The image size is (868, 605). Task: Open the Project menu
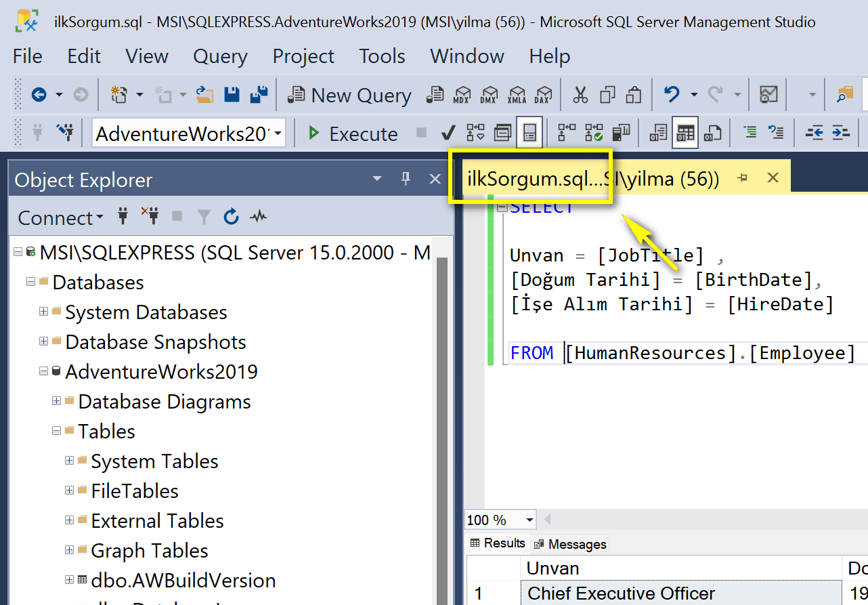(303, 56)
